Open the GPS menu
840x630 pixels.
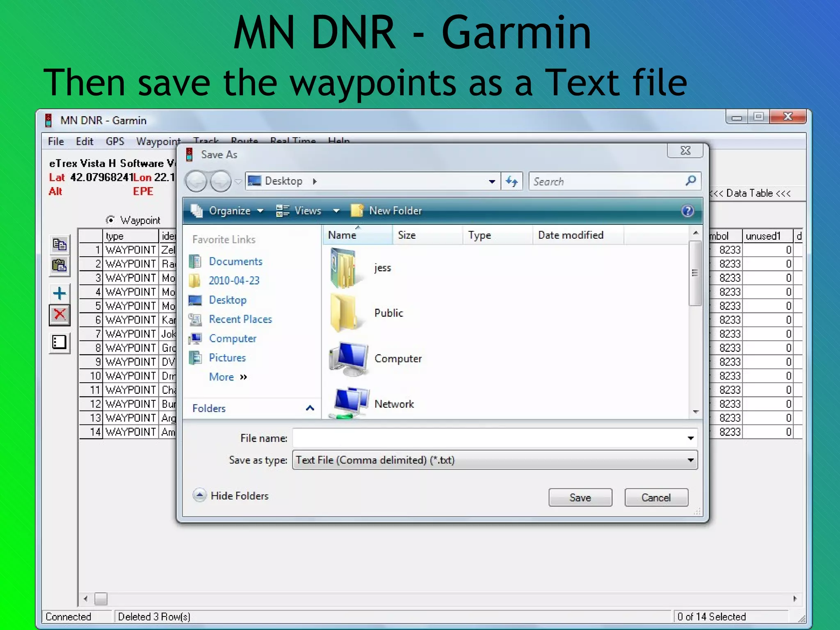(x=115, y=142)
